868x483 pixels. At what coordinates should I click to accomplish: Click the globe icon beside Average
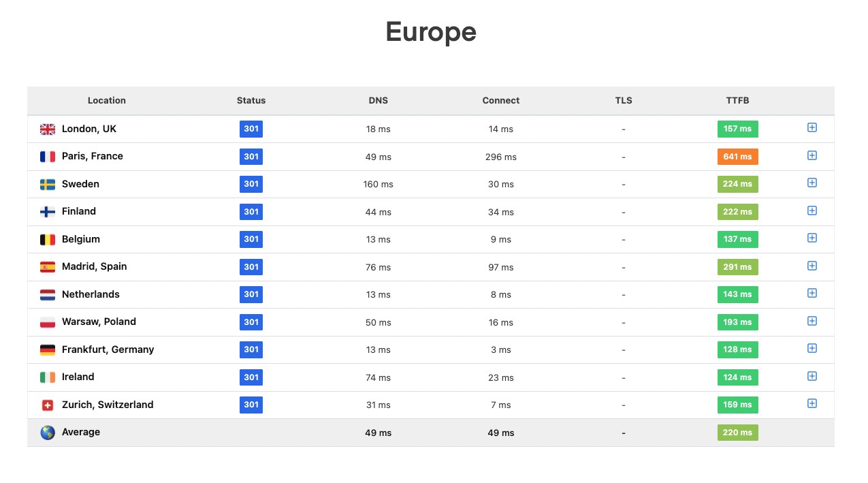coord(48,433)
